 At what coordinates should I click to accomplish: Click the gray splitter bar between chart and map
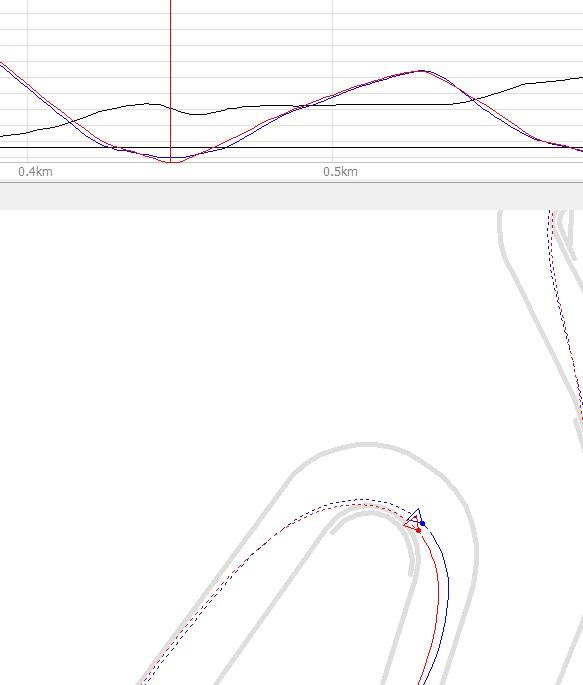pos(291,197)
